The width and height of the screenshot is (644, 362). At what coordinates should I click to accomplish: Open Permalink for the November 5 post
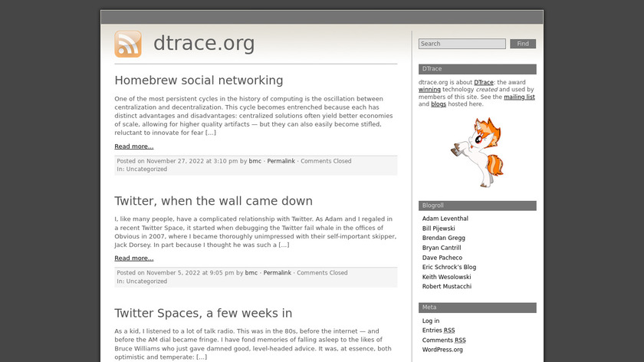pyautogui.click(x=278, y=273)
